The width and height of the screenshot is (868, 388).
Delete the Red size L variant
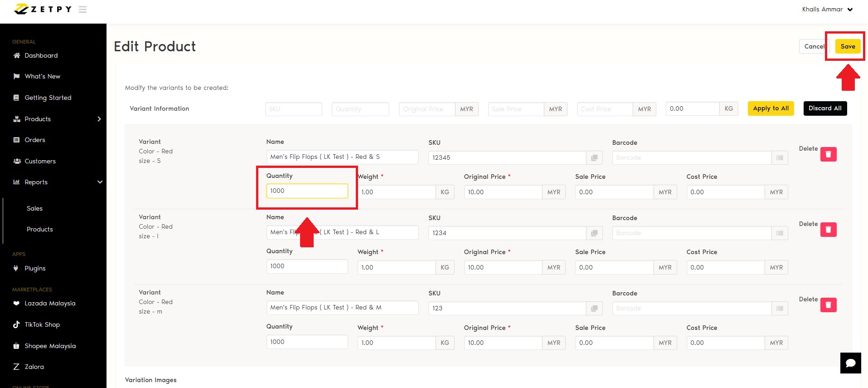(x=828, y=230)
